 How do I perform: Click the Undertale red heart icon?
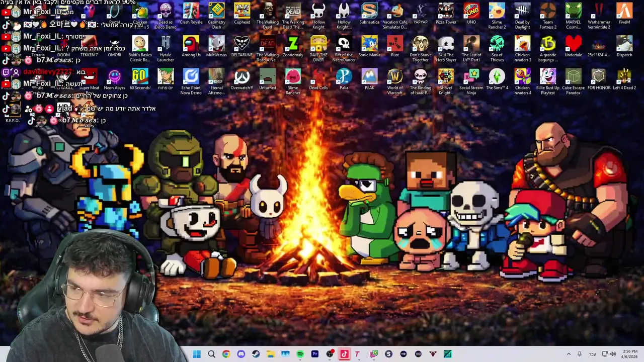point(574,47)
